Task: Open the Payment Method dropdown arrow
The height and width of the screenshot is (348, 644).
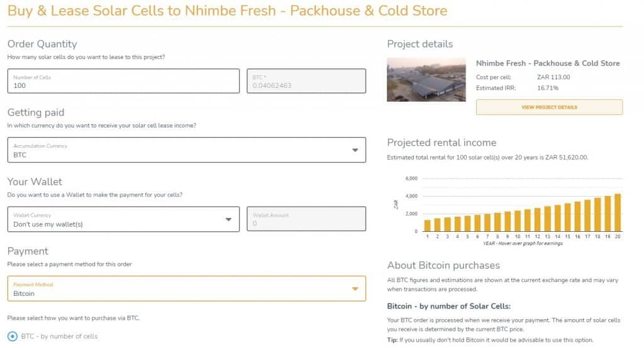Action: click(x=355, y=289)
